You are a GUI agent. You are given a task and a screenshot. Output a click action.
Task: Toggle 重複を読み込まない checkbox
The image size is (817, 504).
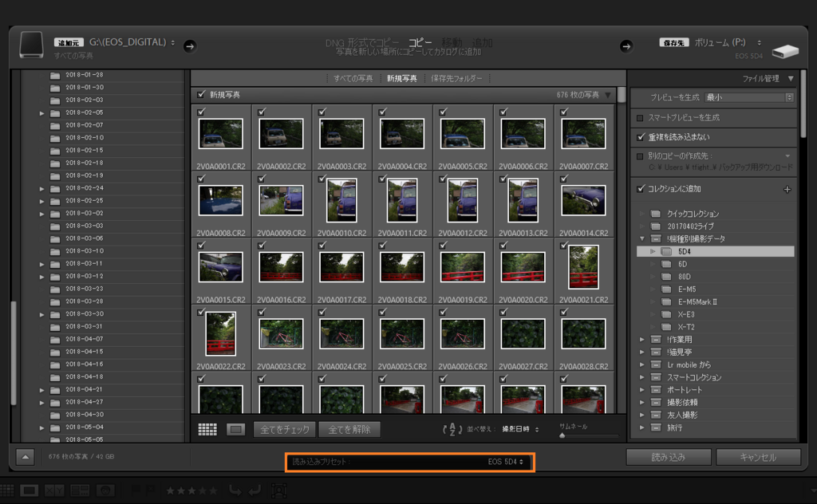click(x=641, y=137)
